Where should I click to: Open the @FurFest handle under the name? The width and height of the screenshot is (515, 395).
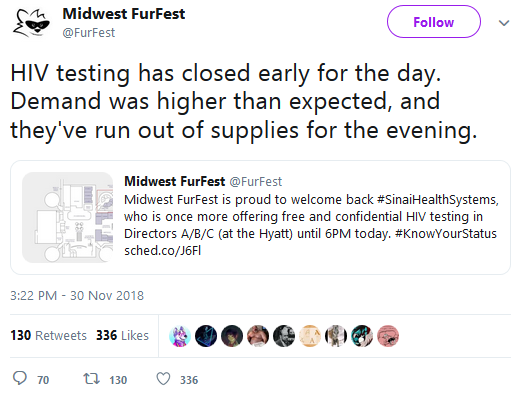pos(89,33)
